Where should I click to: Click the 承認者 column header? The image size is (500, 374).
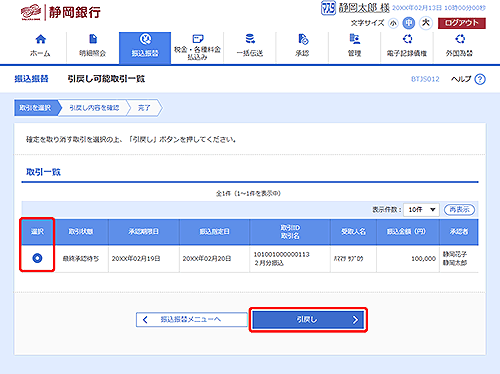tap(459, 231)
